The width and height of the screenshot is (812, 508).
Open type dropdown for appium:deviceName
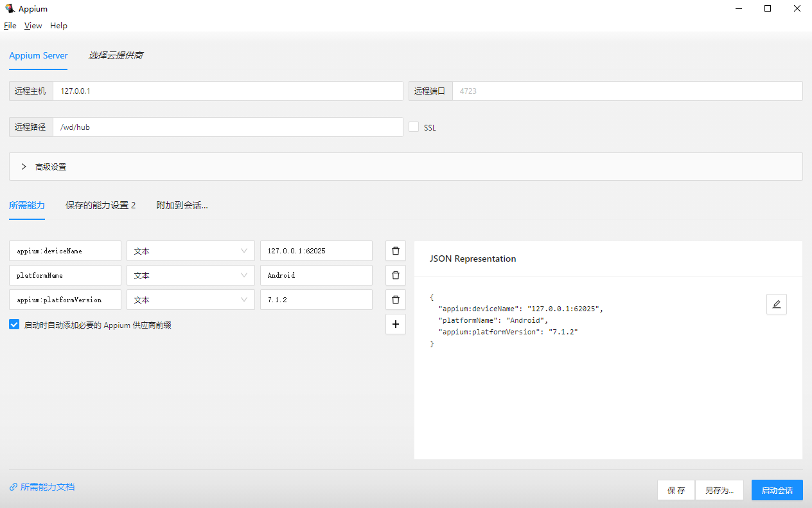(x=190, y=251)
